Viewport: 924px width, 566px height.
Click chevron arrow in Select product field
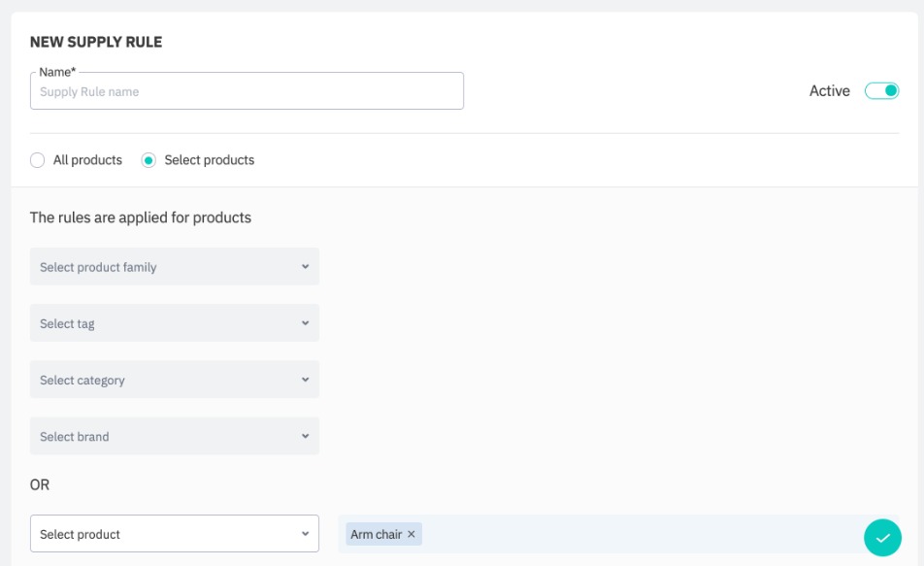305,534
